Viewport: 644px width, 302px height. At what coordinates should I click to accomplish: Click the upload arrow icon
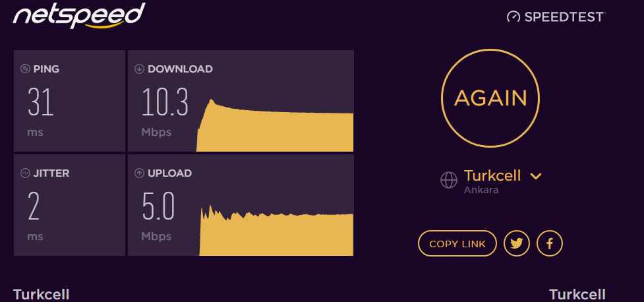click(139, 173)
